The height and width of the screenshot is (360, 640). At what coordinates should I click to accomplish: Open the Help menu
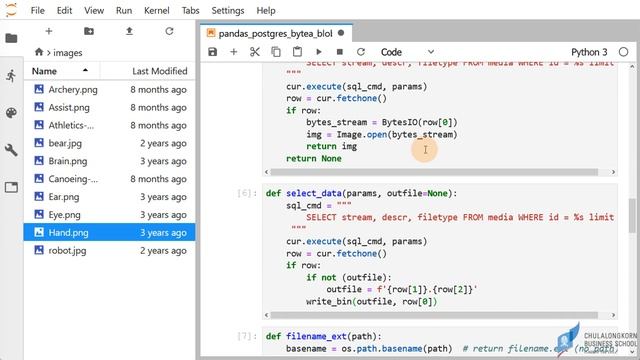pyautogui.click(x=266, y=10)
